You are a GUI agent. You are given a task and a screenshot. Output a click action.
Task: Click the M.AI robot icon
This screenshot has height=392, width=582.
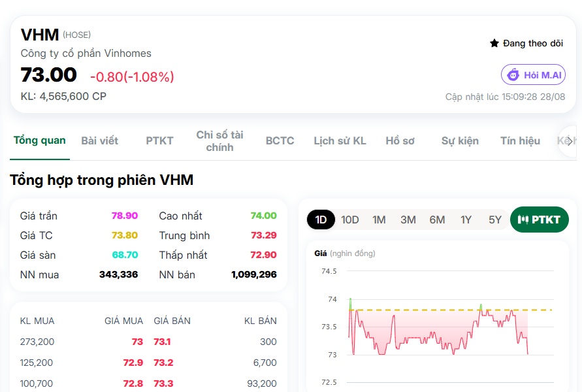(513, 74)
